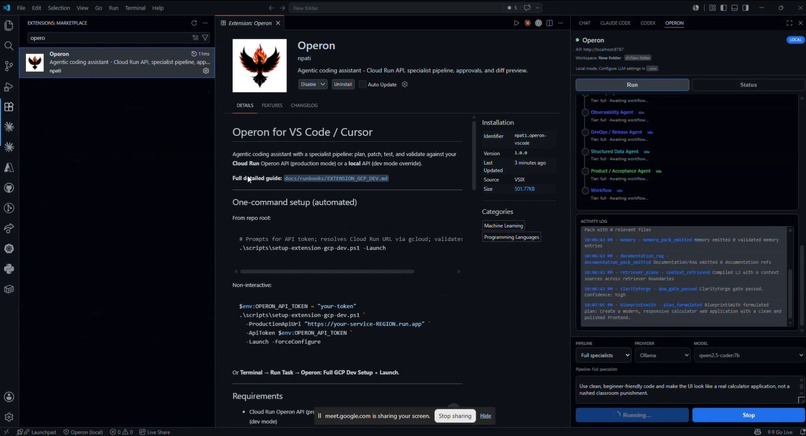Viewport: 806px width, 436px height.
Task: Switch to the Details tab
Action: click(x=245, y=105)
